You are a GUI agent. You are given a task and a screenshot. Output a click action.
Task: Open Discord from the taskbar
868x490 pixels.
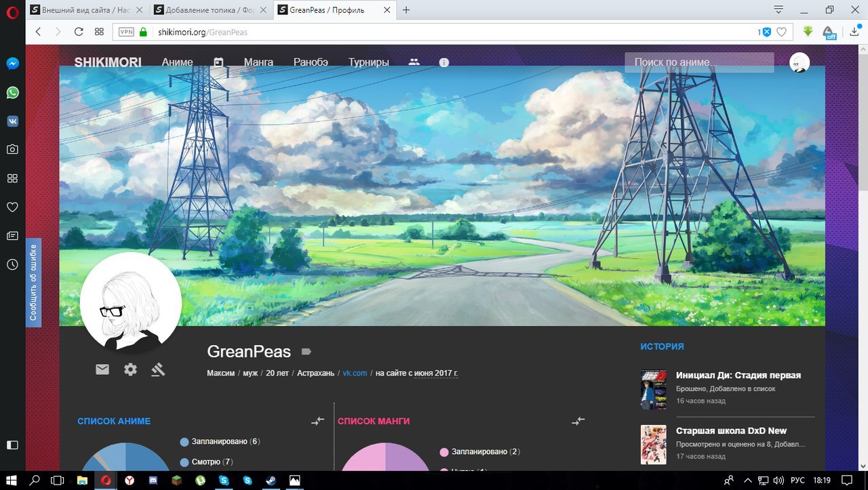tap(153, 480)
